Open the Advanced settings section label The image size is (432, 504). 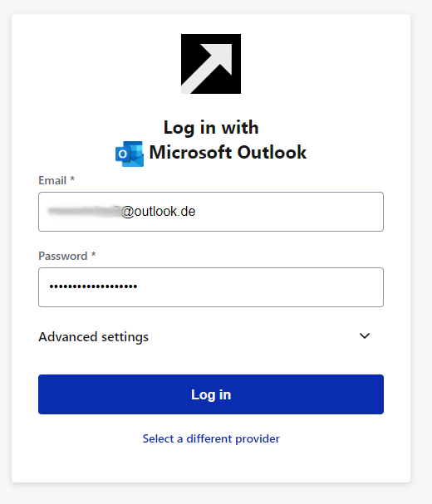(x=93, y=337)
